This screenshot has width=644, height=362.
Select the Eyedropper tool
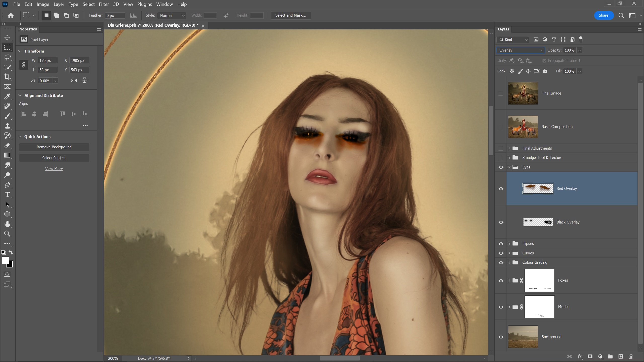(8, 96)
